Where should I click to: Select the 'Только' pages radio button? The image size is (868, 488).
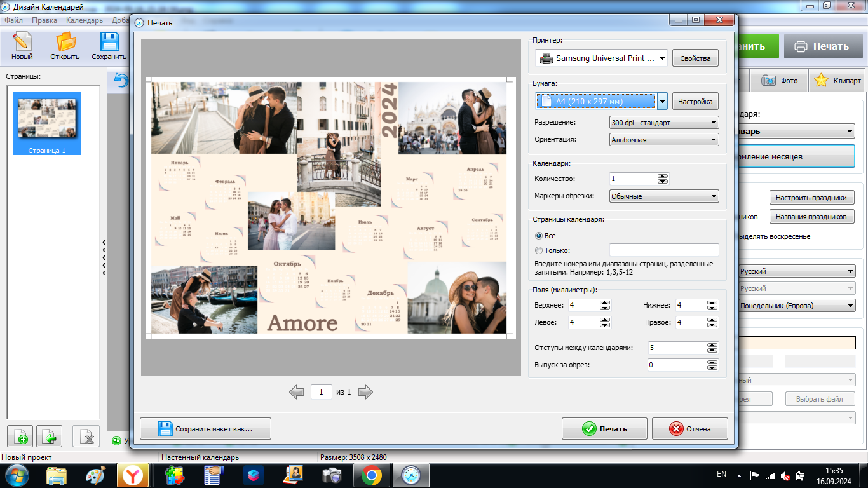[539, 250]
